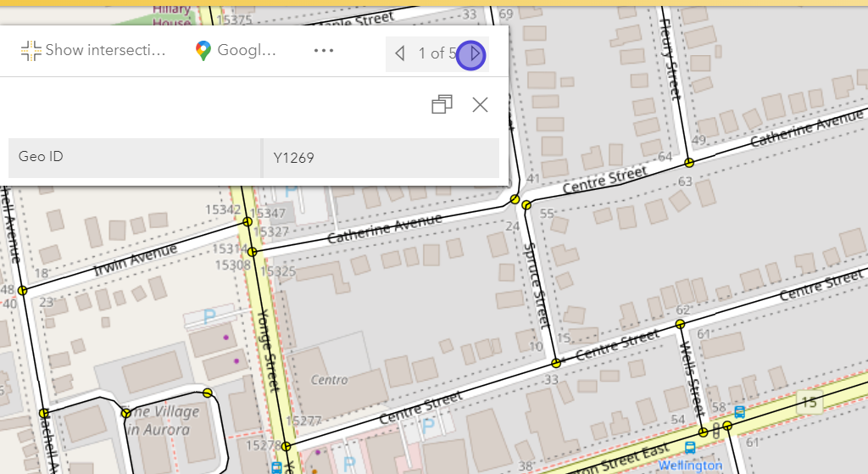Image resolution: width=868 pixels, height=474 pixels.
Task: Go to previous feature with left arrow
Action: pyautogui.click(x=400, y=54)
